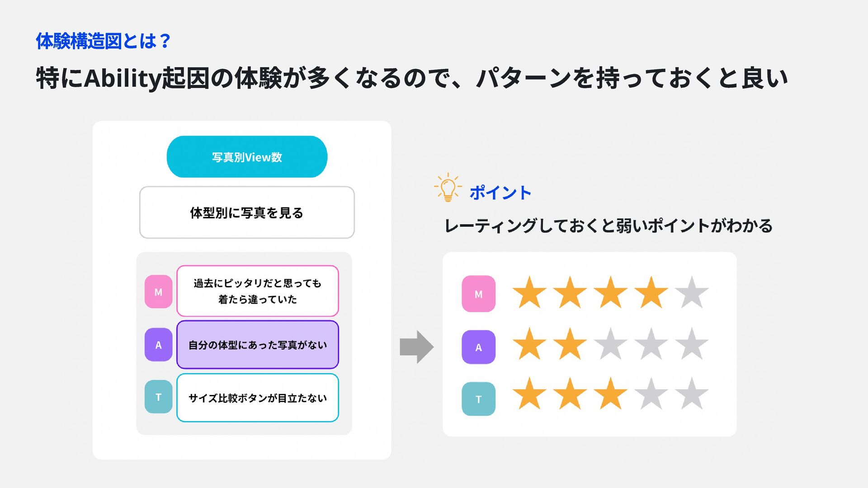Click the fifth gray star in M row
The width and height of the screenshot is (868, 488).
click(692, 293)
